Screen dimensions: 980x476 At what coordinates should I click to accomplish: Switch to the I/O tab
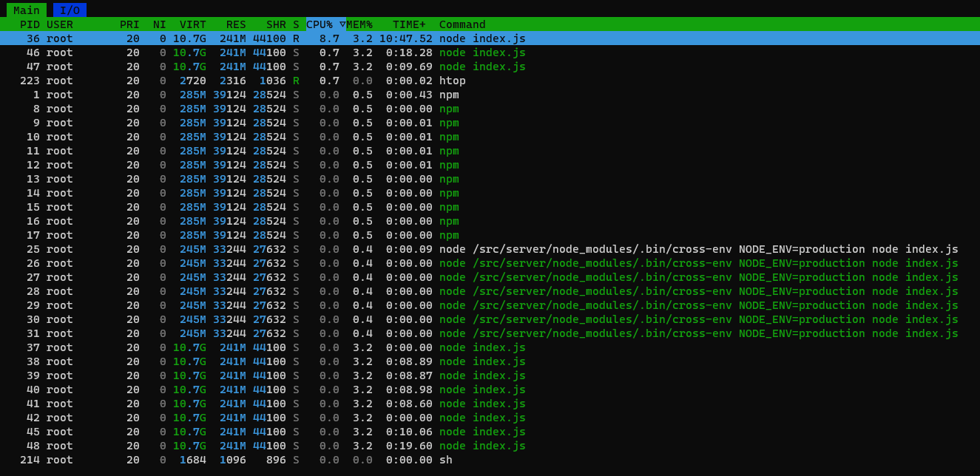click(x=70, y=10)
